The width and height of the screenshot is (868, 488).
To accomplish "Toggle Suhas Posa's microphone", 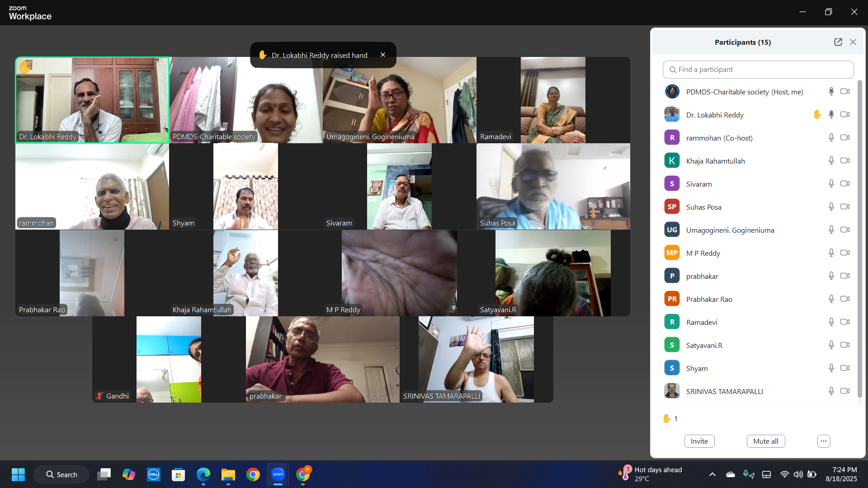I will [x=831, y=207].
